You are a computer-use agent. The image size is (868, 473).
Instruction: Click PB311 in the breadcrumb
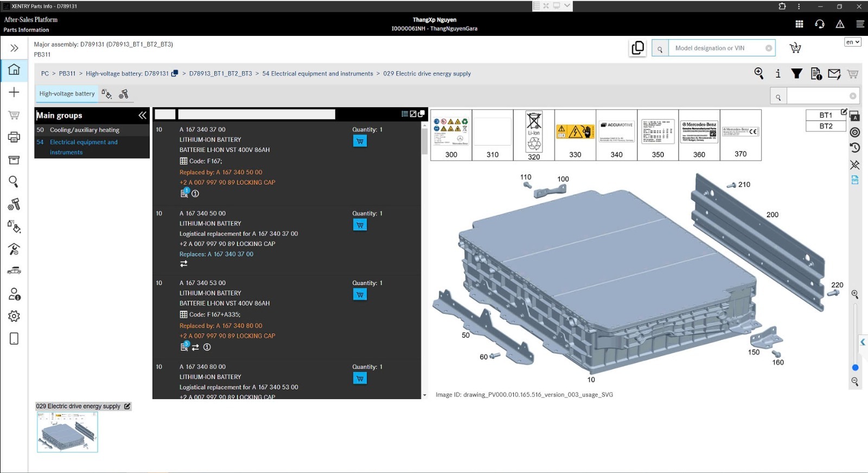(67, 73)
